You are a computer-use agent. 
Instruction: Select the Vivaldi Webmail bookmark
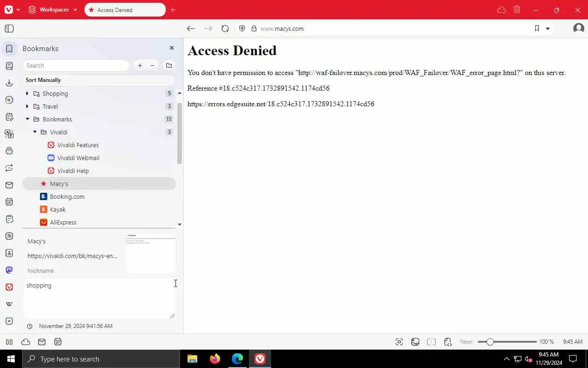click(x=99, y=158)
